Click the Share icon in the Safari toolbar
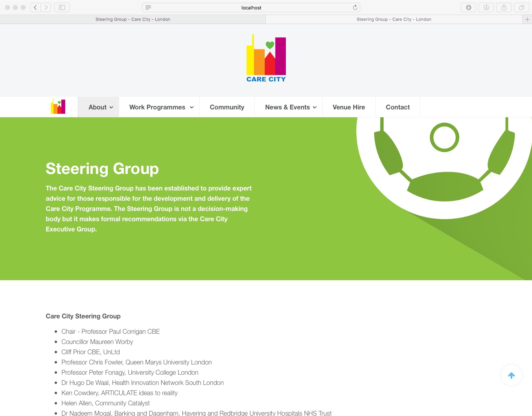This screenshot has width=532, height=416. 504,7
